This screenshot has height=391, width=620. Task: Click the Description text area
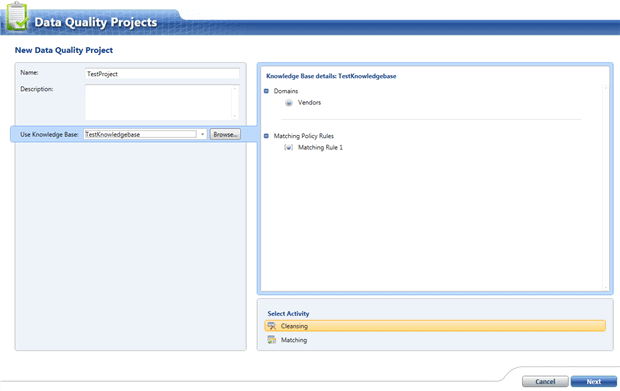[159, 102]
